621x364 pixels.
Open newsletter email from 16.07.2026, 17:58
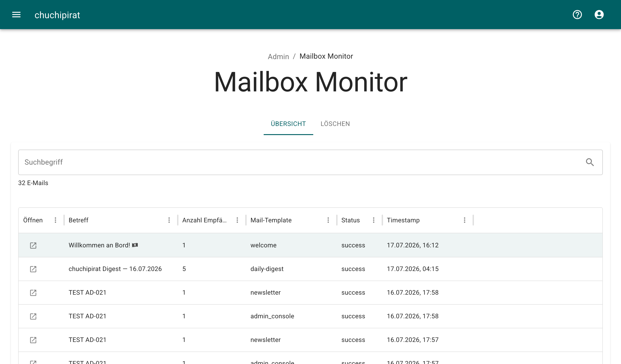pyautogui.click(x=33, y=293)
